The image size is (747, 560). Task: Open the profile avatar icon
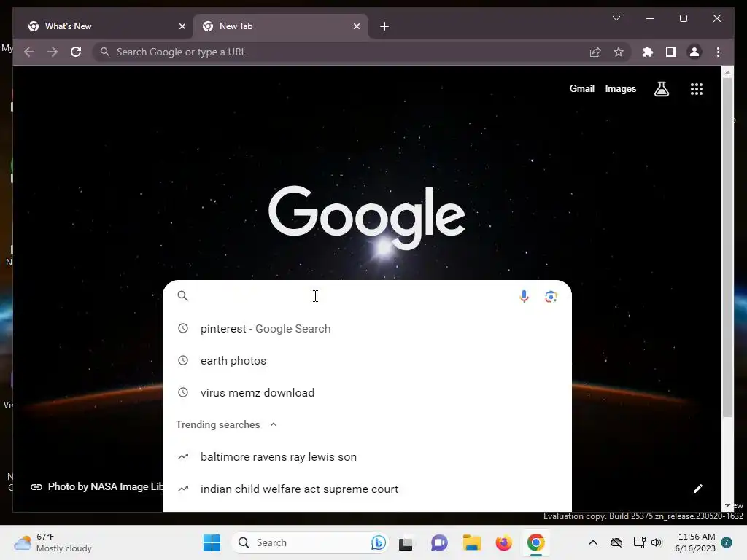point(694,52)
